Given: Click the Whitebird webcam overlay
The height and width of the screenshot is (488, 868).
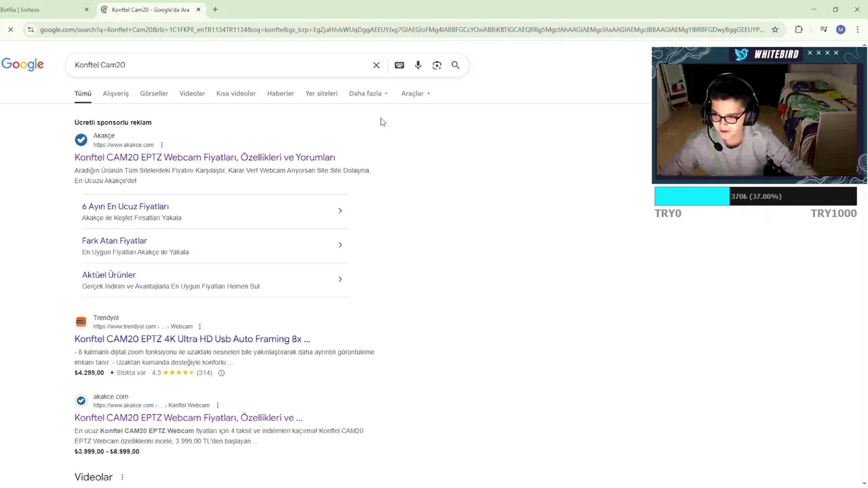Looking at the screenshot, I should click(x=759, y=115).
